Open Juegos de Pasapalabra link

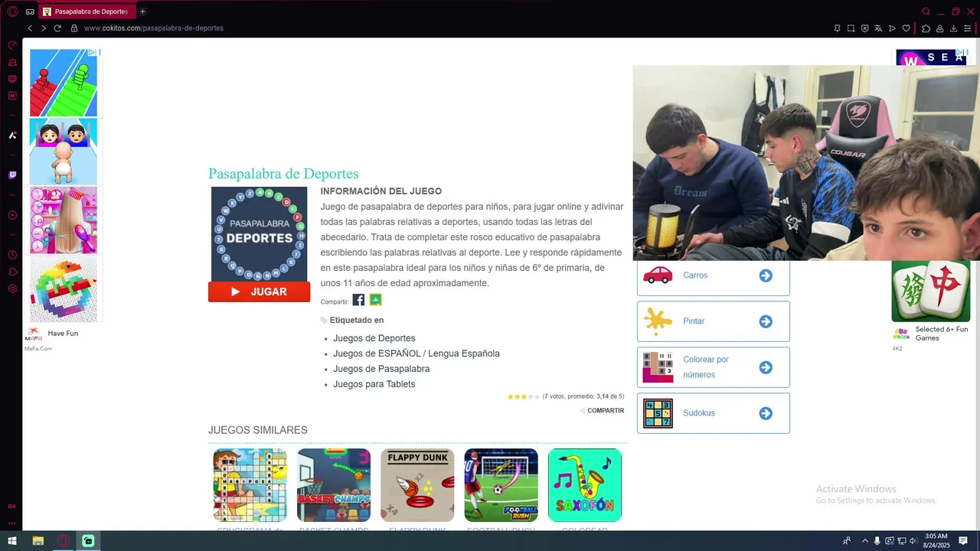tap(381, 369)
